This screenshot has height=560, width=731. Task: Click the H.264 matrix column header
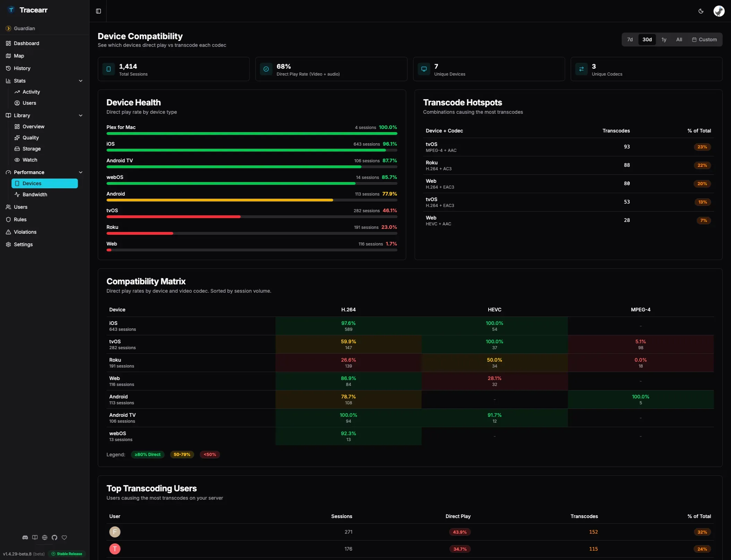[x=348, y=310]
